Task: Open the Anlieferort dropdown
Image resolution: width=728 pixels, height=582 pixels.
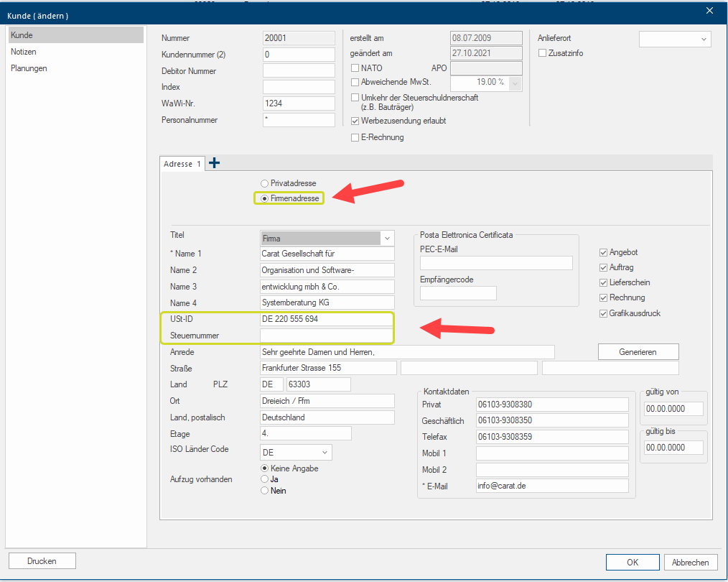Action: click(x=675, y=39)
